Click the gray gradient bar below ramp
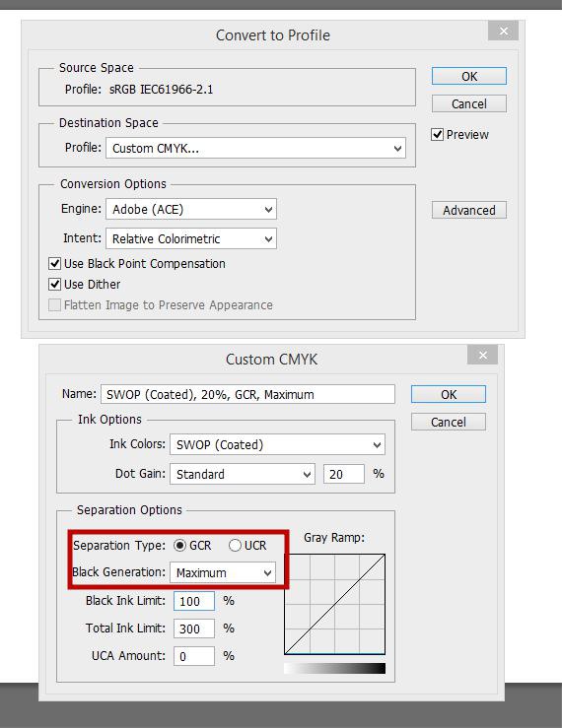The height and width of the screenshot is (728, 562). tap(334, 668)
